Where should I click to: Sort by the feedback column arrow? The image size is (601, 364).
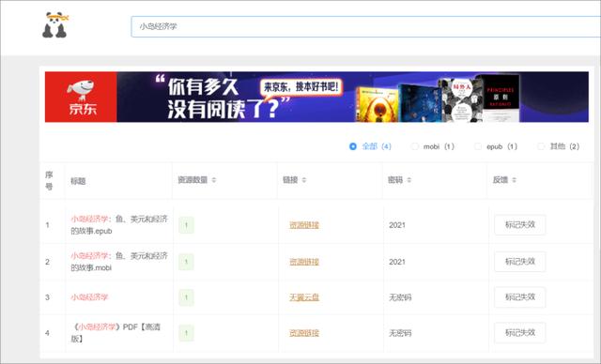514,180
